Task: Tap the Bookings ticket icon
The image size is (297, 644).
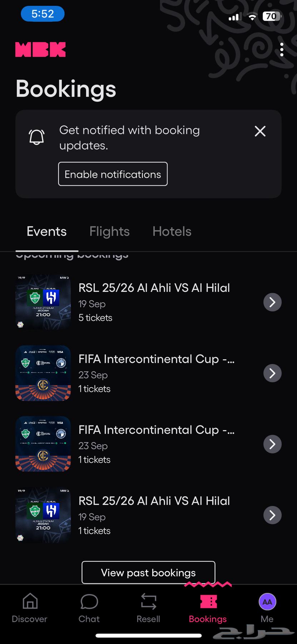Action: pos(208,601)
